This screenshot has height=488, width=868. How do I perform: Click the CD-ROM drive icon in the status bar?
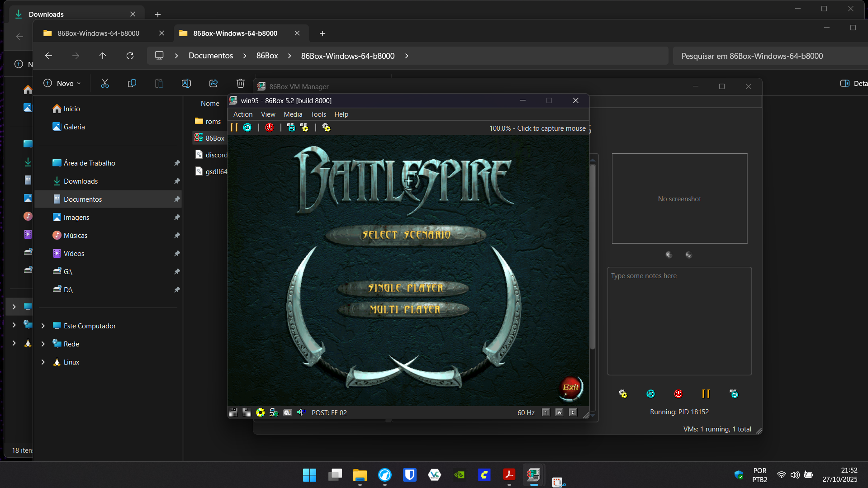260,412
